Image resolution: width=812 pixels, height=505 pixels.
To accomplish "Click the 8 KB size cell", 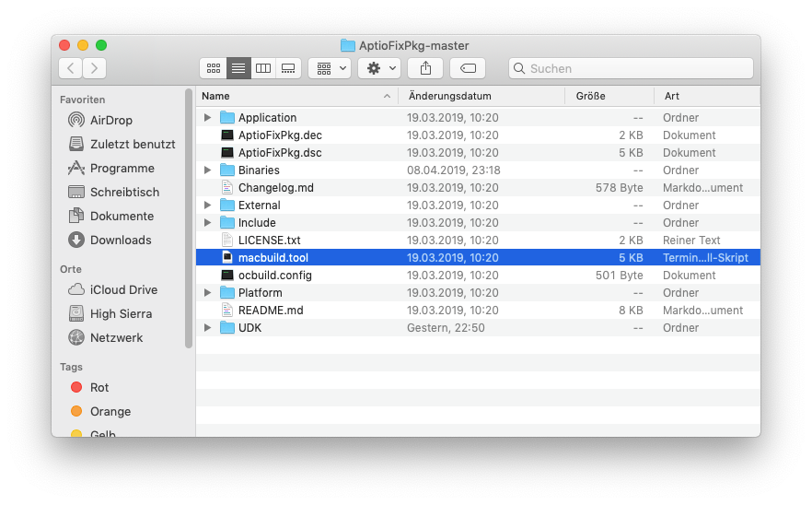I will 631,310.
